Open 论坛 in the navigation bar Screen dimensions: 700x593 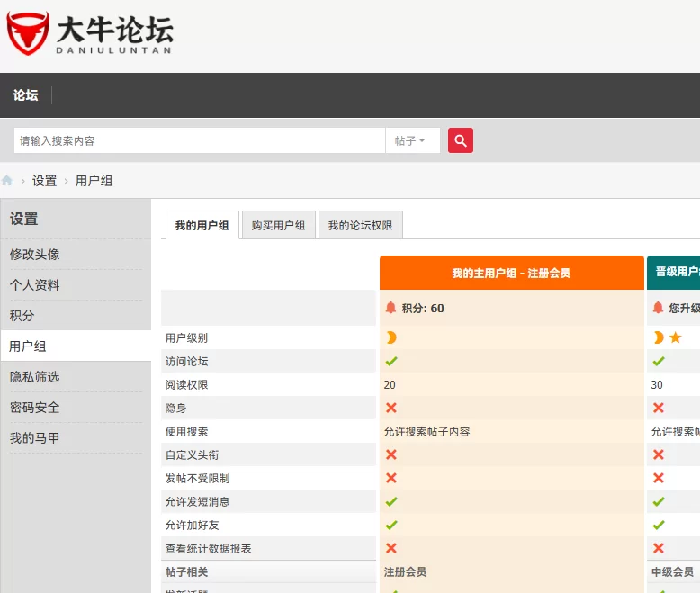25,95
